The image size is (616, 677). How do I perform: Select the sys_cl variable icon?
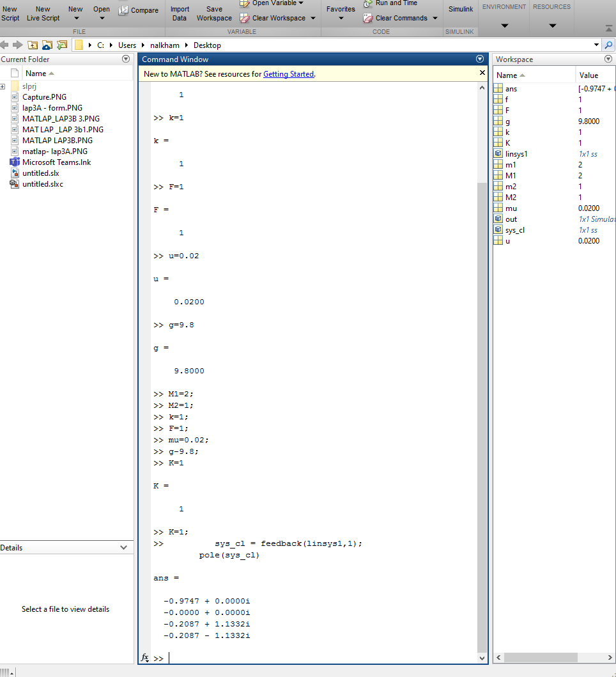click(x=498, y=230)
